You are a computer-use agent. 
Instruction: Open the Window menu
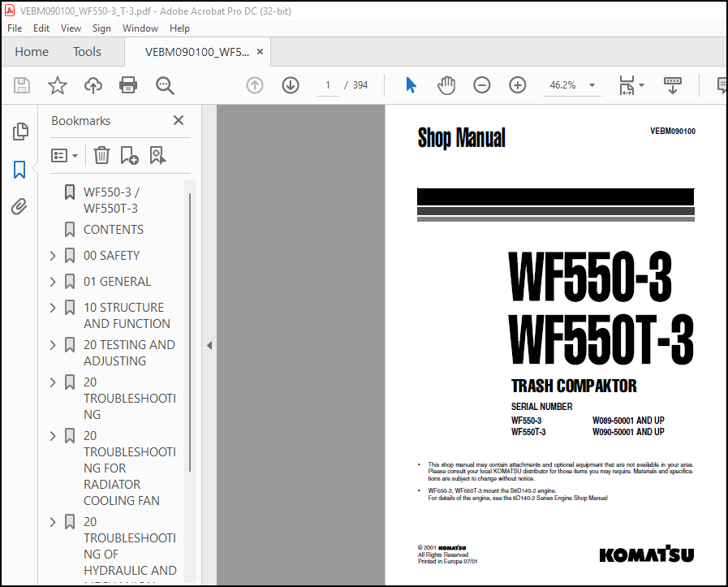(x=140, y=28)
